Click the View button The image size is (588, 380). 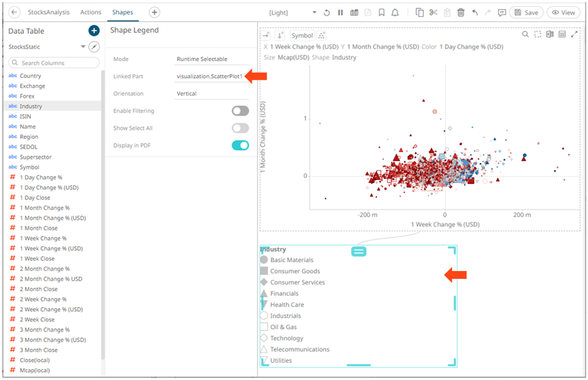(563, 12)
